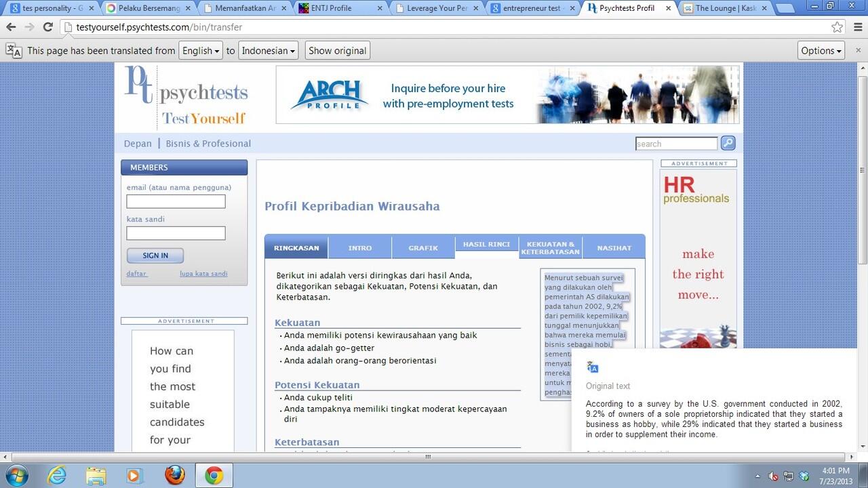The image size is (868, 488).
Task: Click the site search input box
Action: (676, 144)
